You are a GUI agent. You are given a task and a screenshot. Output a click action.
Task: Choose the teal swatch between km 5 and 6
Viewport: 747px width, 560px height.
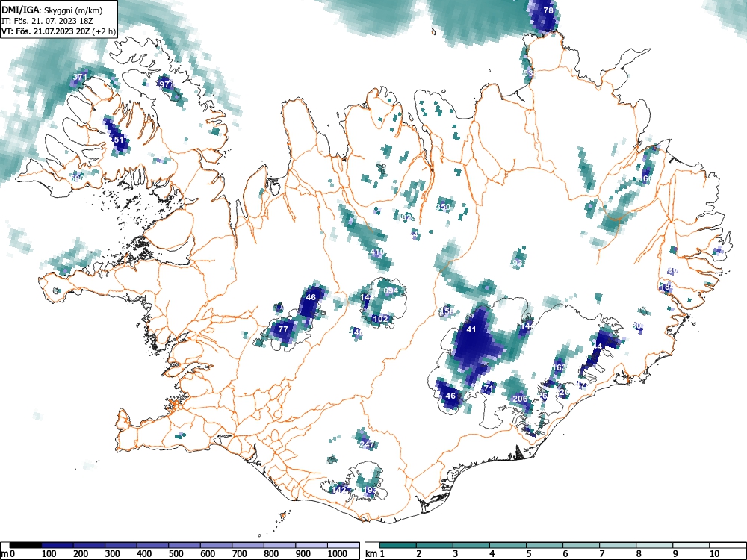[x=545, y=545]
